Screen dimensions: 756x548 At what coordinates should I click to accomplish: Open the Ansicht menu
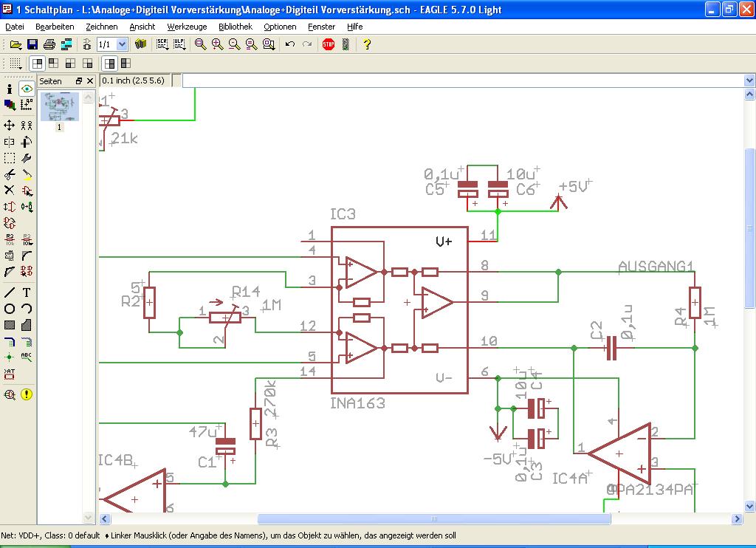(142, 27)
